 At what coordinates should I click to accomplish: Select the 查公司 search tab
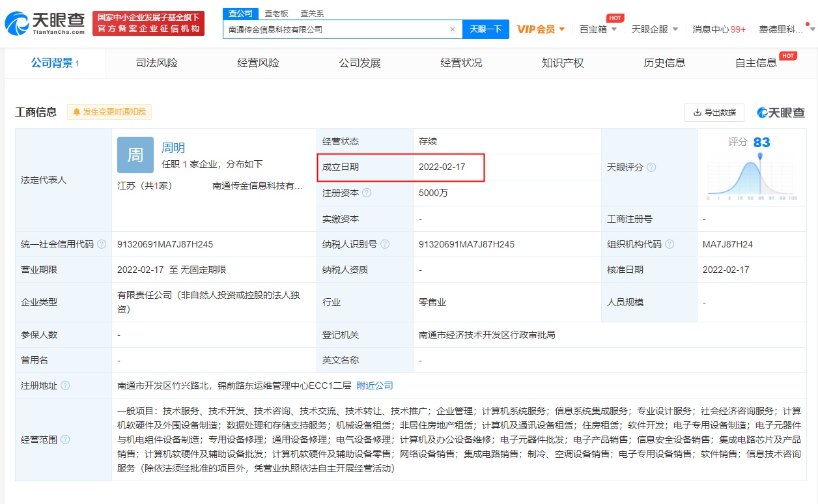tap(240, 13)
